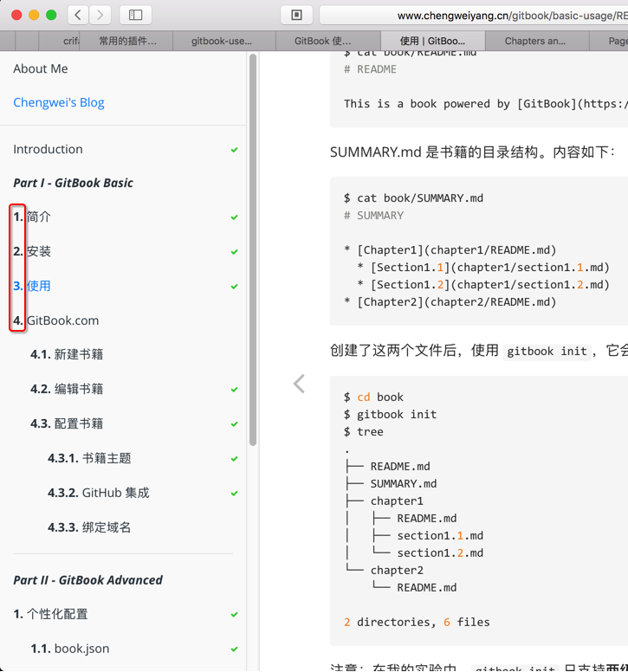
Task: Click the green checkmark beside 安装
Action: tap(234, 252)
